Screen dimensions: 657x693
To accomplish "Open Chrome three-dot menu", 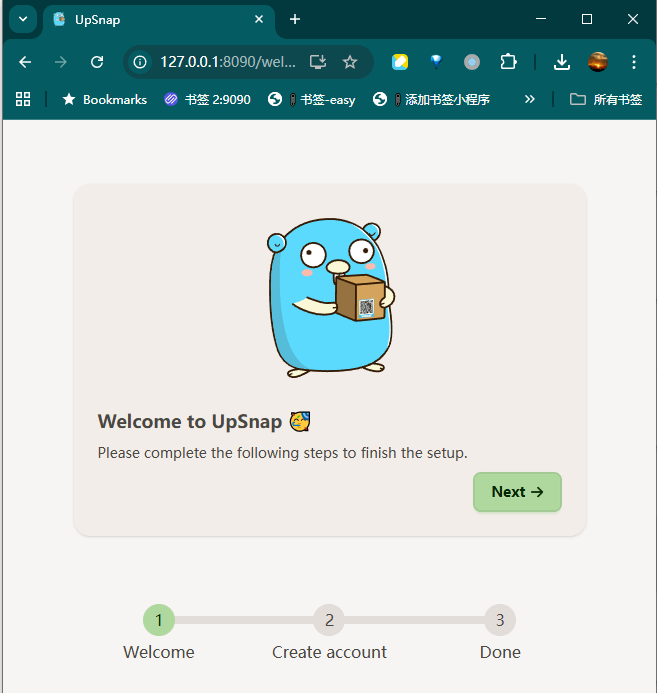I will pyautogui.click(x=633, y=62).
